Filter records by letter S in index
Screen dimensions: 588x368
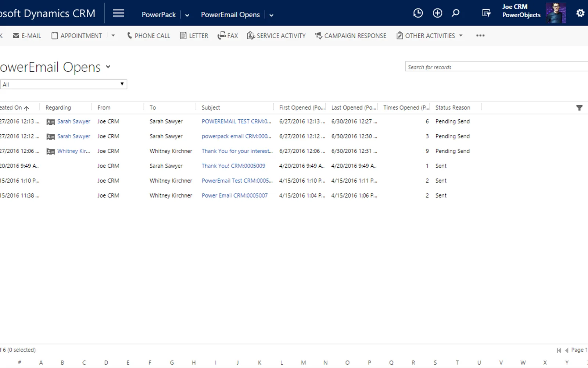[435, 362]
